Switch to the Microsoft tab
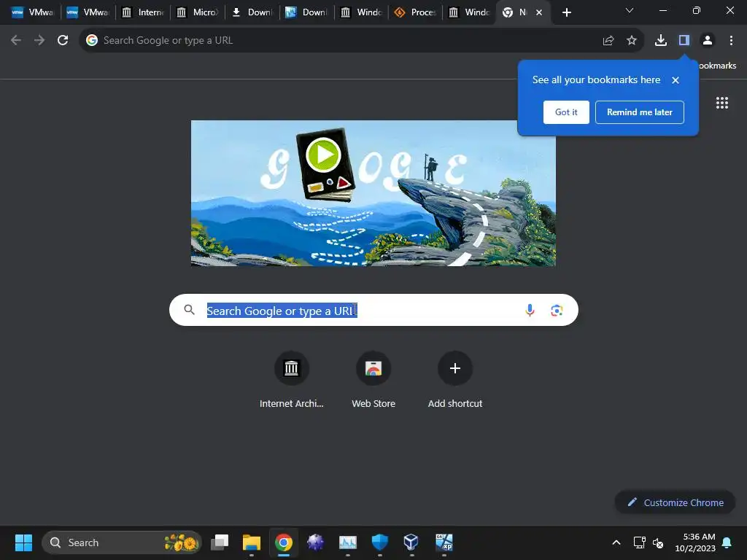Image resolution: width=747 pixels, height=560 pixels. click(x=197, y=12)
